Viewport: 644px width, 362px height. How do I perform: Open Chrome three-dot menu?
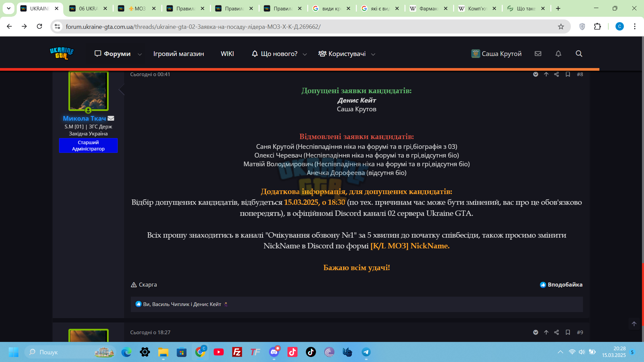tap(635, 26)
